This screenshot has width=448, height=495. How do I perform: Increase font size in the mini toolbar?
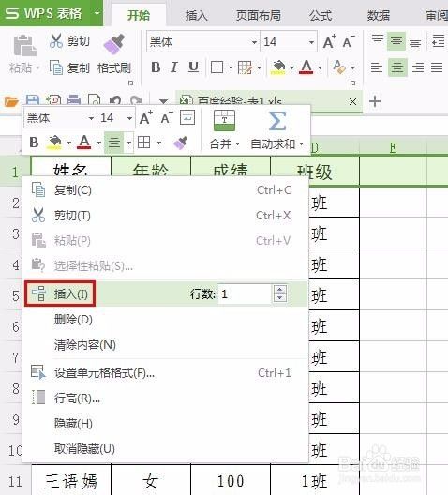(x=146, y=118)
